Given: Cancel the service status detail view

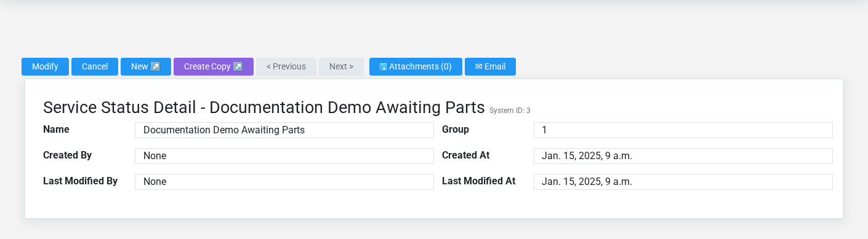Looking at the screenshot, I should pyautogui.click(x=95, y=66).
